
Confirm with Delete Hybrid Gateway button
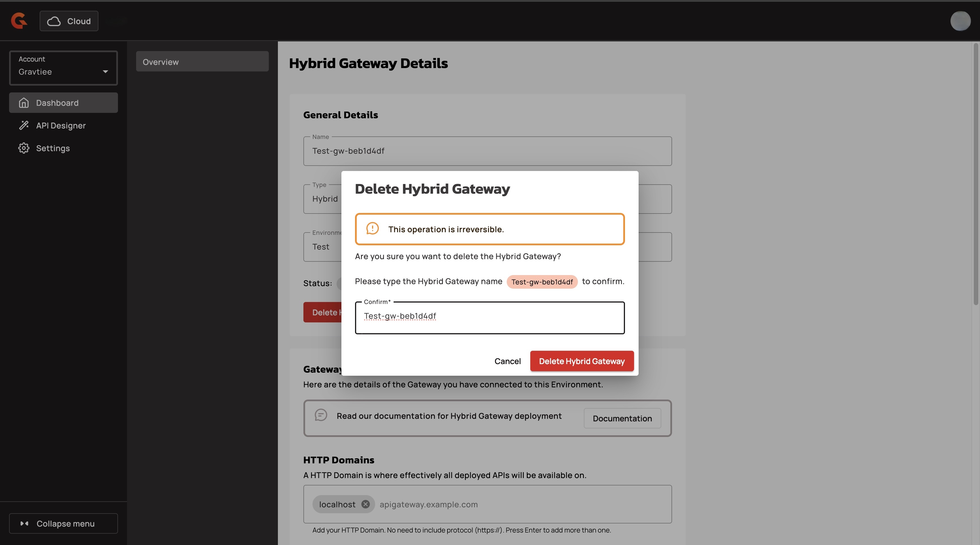tap(581, 361)
